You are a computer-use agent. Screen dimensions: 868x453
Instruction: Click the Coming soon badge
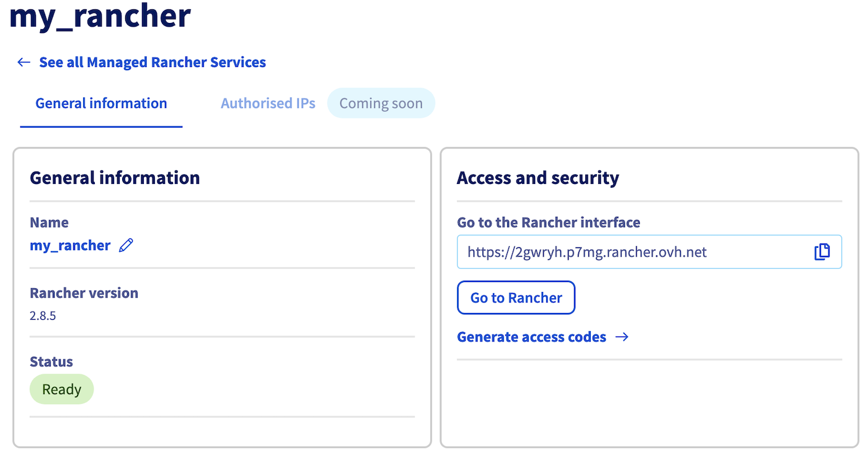click(x=381, y=103)
